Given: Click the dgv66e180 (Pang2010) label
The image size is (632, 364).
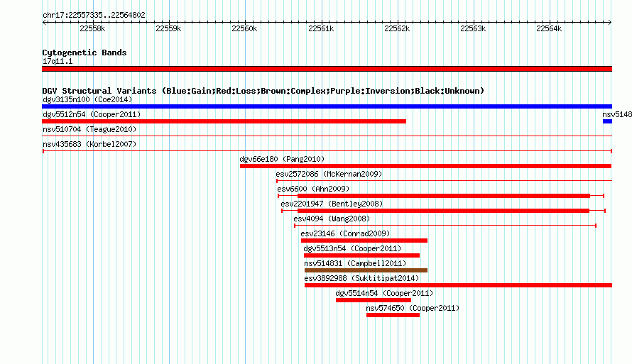Looking at the screenshot, I should (x=282, y=159).
